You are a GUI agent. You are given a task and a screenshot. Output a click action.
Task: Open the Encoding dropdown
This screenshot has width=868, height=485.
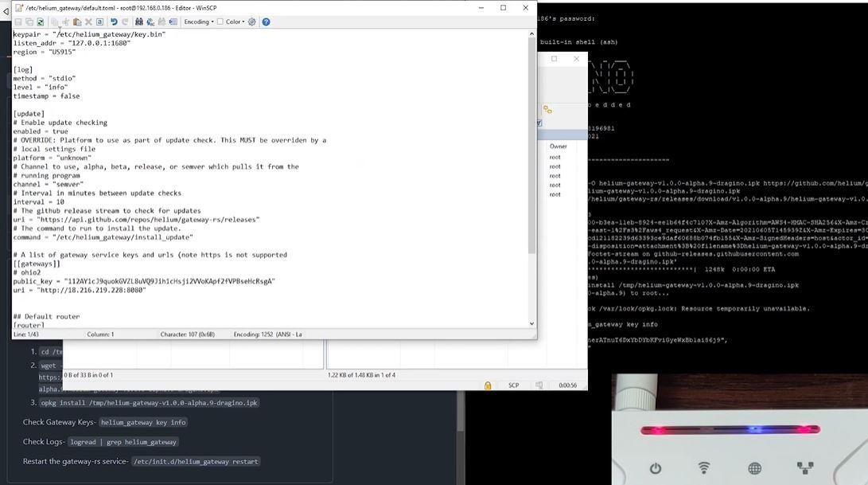(x=199, y=22)
